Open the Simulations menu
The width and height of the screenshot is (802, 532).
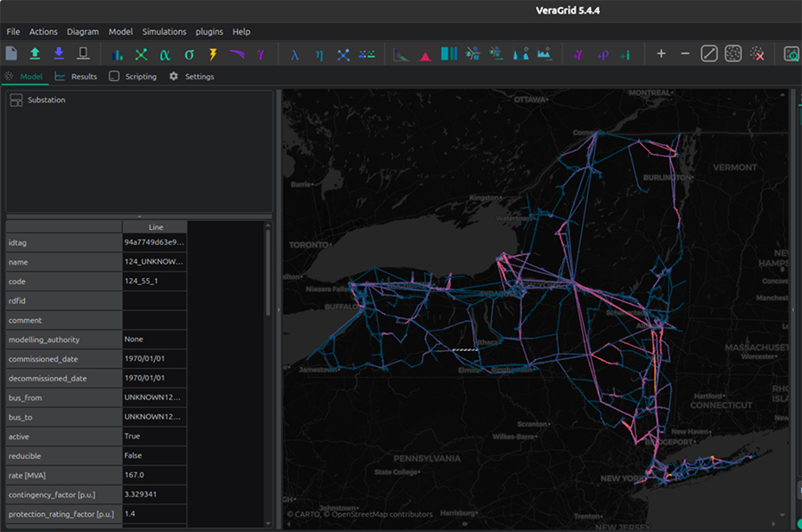point(164,32)
